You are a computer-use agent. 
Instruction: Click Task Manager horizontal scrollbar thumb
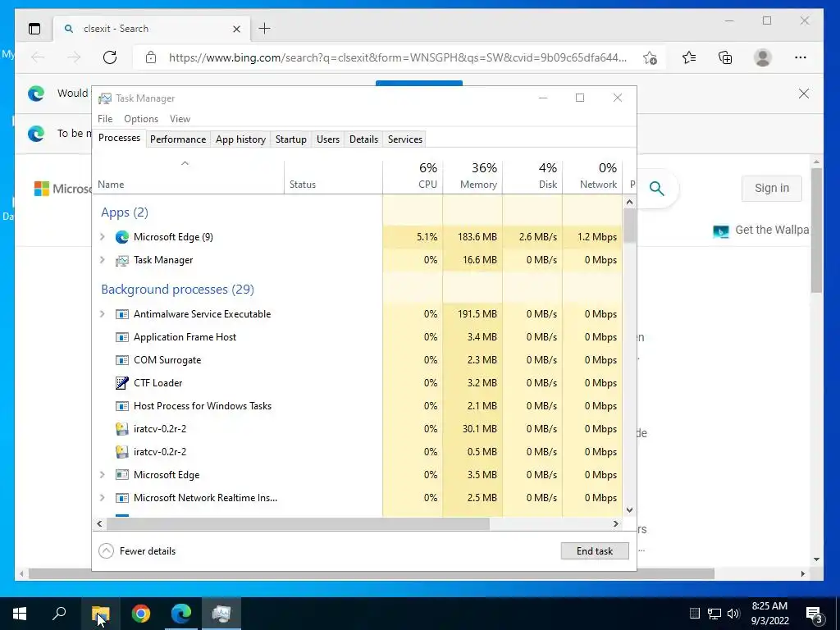[297, 524]
